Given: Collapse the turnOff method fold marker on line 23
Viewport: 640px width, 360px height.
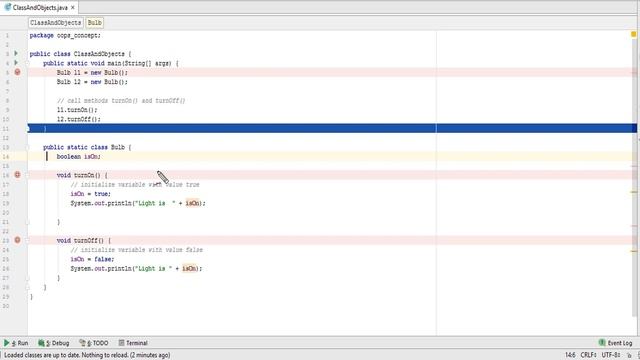Looking at the screenshot, I should (x=28, y=240).
